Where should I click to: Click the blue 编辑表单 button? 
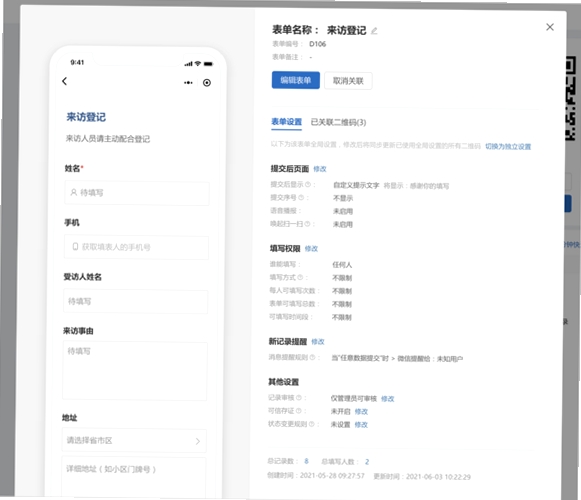point(296,80)
